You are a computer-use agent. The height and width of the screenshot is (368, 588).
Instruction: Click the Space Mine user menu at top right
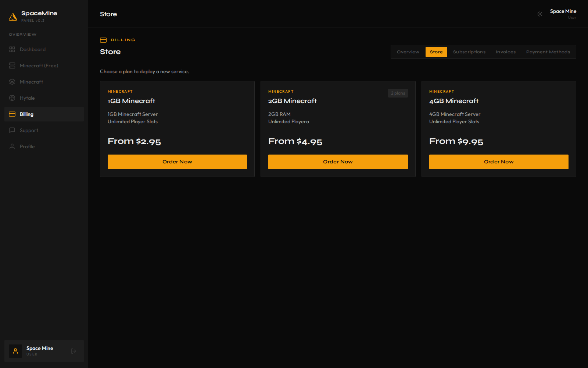(563, 14)
